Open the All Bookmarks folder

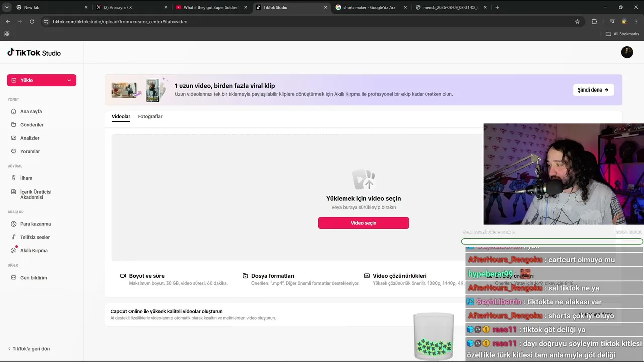tap(622, 34)
